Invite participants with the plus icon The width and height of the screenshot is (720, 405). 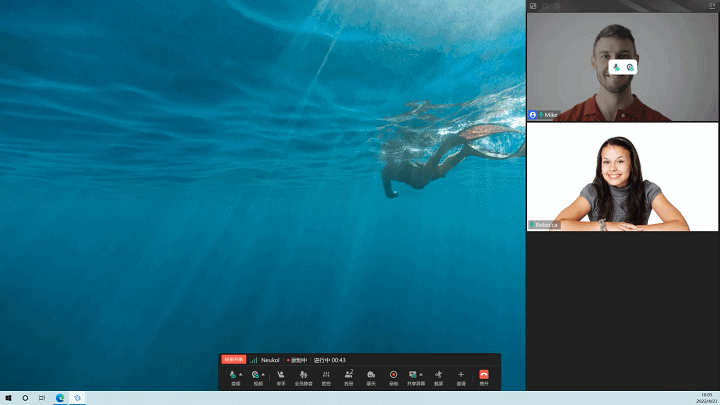[461, 375]
